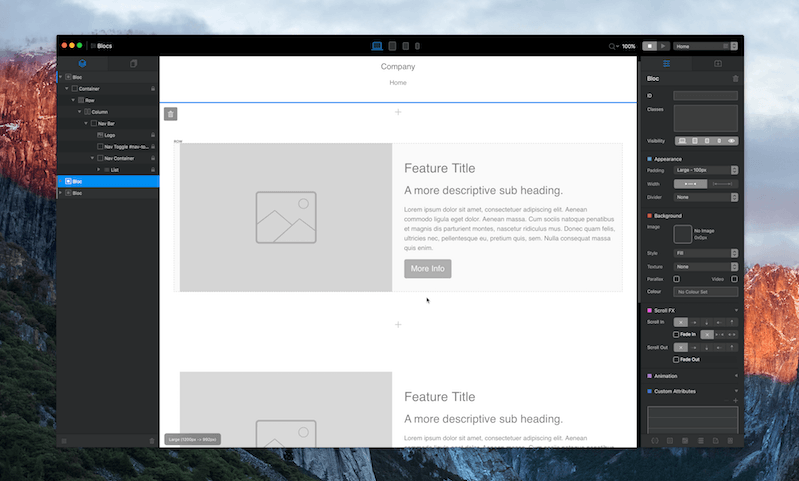
Task: Set Scroll In direction to down arrow
Action: coord(707,322)
